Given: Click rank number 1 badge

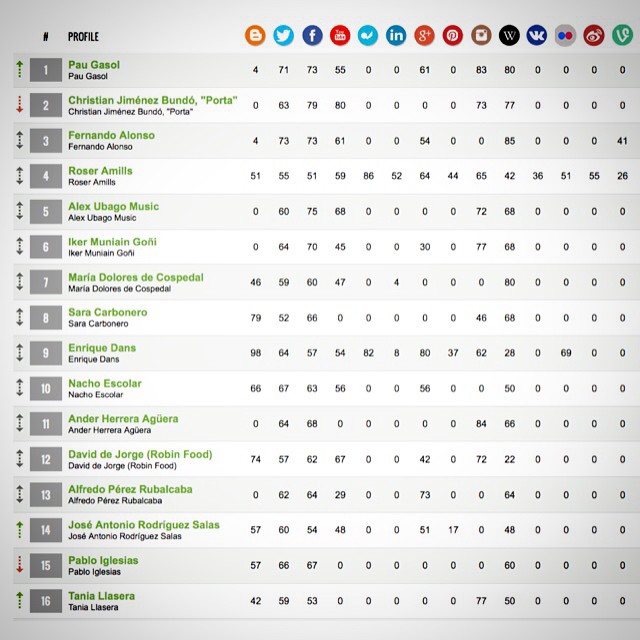Looking at the screenshot, I should pos(46,70).
